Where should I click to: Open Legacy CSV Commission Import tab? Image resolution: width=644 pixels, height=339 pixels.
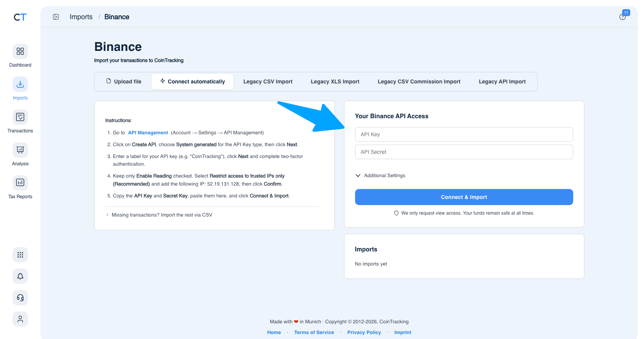(x=419, y=81)
